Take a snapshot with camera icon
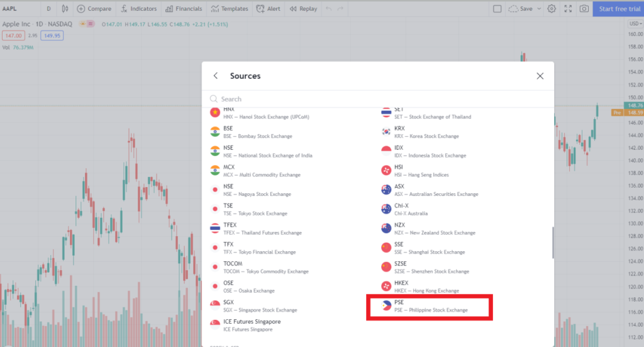Image resolution: width=644 pixels, height=347 pixels. pos(584,9)
